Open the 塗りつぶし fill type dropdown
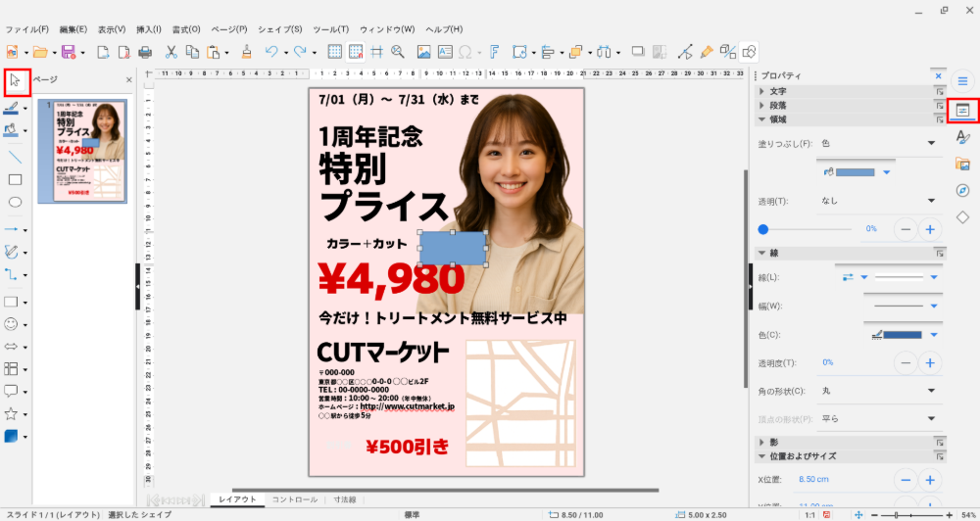Viewport: 980px width, 521px height. tap(878, 144)
